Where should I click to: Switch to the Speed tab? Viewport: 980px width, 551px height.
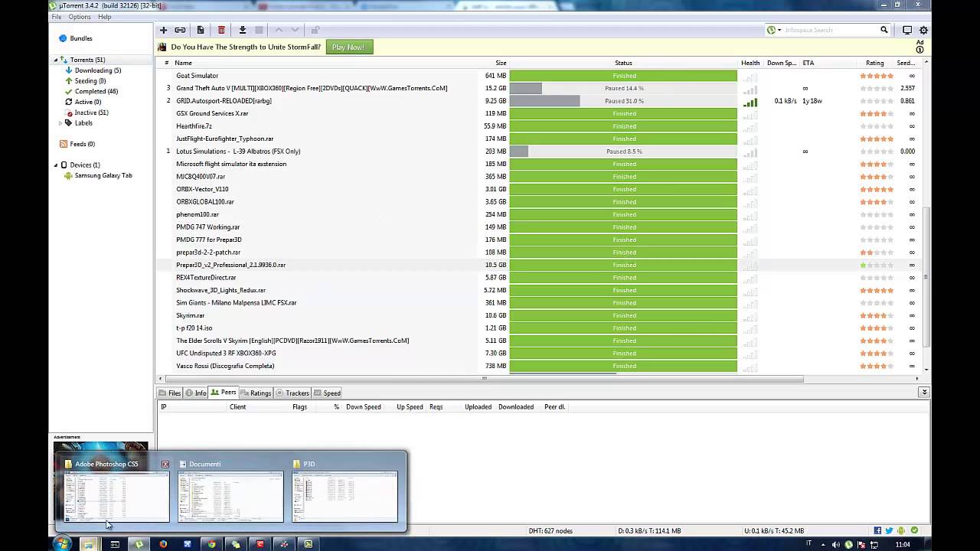[x=328, y=393]
